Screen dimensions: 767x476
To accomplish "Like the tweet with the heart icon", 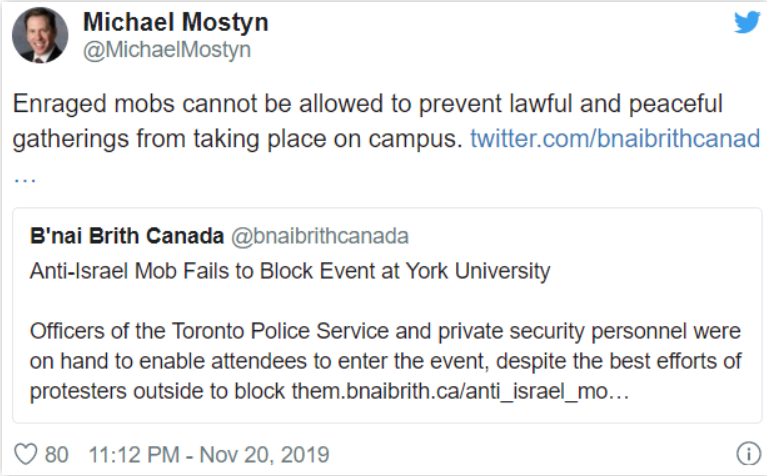I will tap(26, 454).
